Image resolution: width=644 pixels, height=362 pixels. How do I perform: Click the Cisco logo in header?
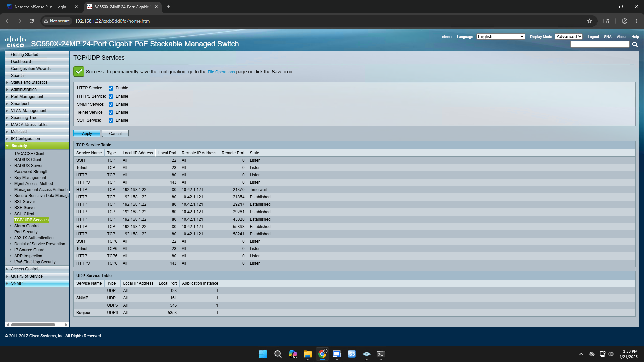15,42
